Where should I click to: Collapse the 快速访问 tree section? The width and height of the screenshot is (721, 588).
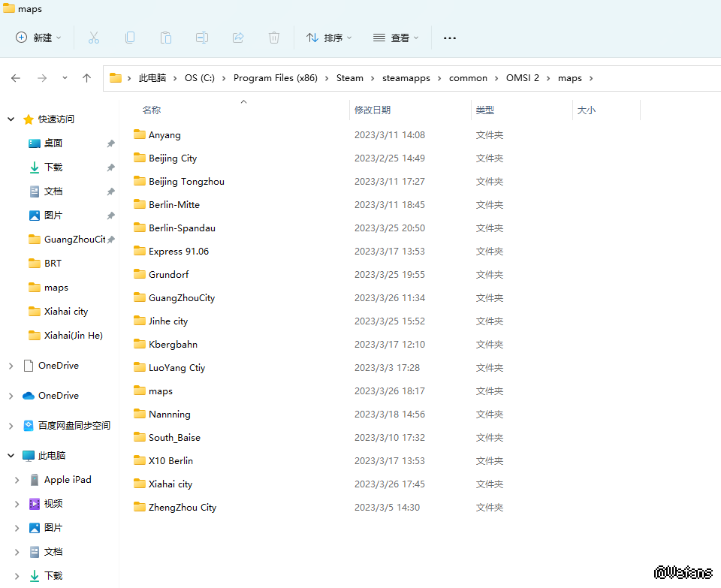click(x=11, y=119)
